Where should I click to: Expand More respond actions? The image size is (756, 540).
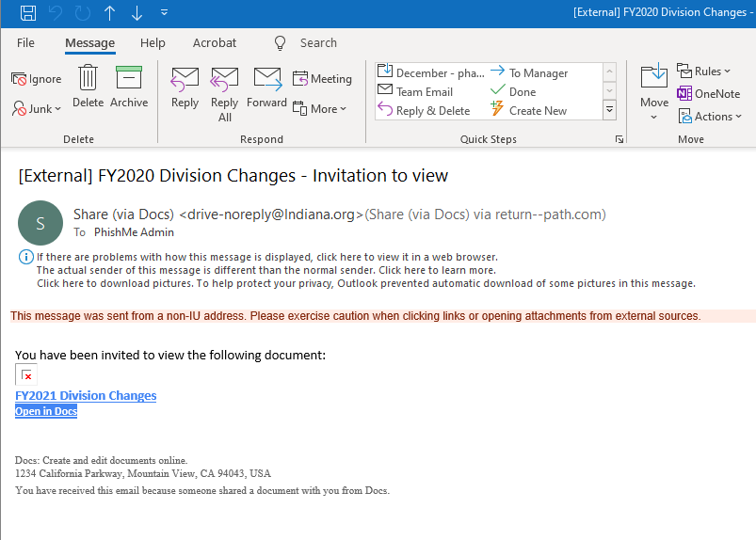[319, 109]
